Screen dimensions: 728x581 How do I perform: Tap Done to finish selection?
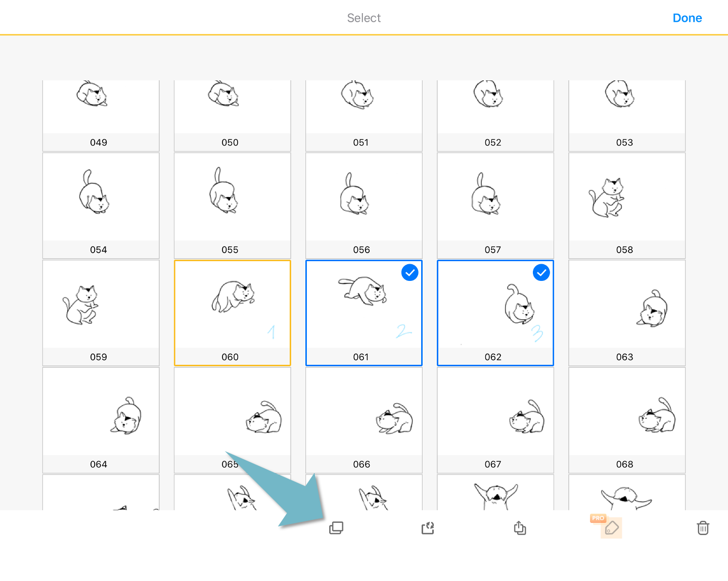tap(687, 18)
